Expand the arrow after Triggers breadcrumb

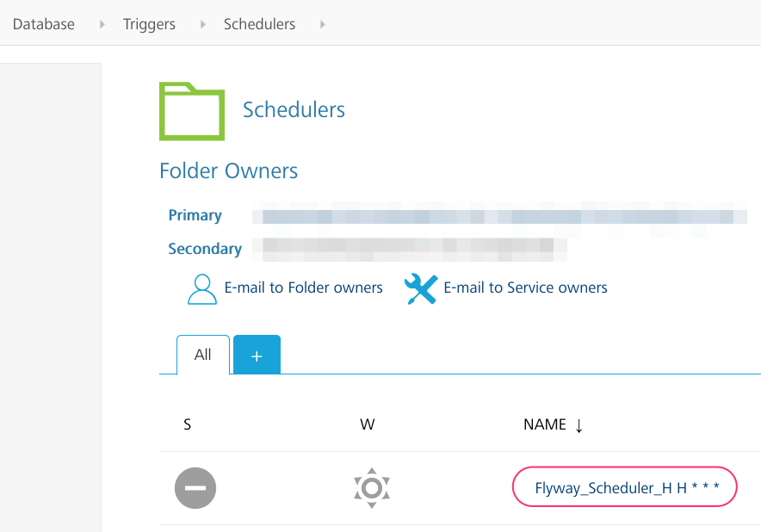(x=203, y=24)
